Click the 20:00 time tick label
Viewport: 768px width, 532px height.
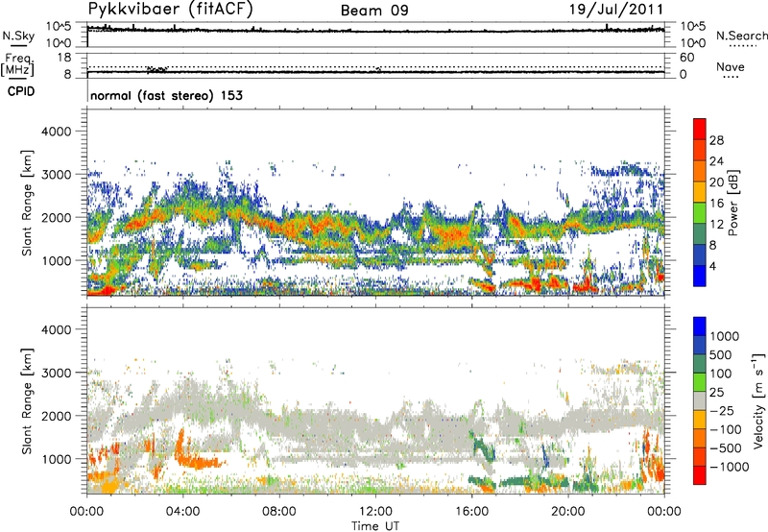coord(567,512)
